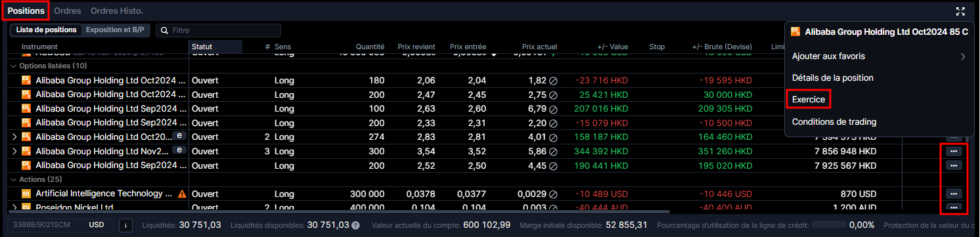The height and width of the screenshot is (237, 980).
Task: Choose Conditions de trading in menu
Action: point(834,121)
